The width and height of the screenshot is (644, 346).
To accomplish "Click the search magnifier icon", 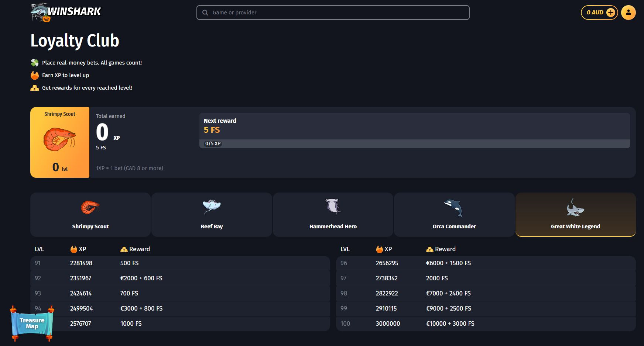I will [205, 13].
